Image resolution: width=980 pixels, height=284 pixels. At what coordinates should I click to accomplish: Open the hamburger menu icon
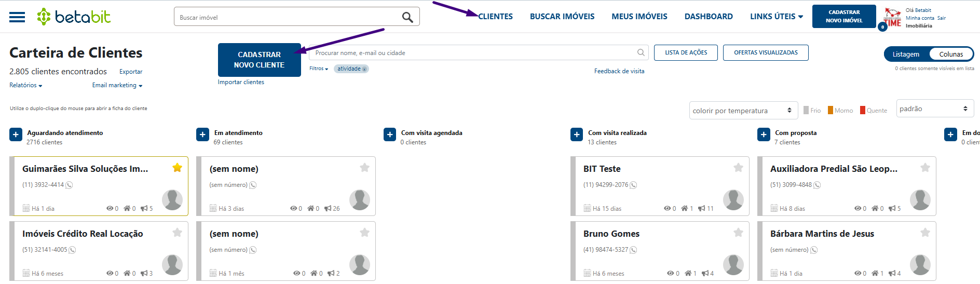[x=17, y=17]
